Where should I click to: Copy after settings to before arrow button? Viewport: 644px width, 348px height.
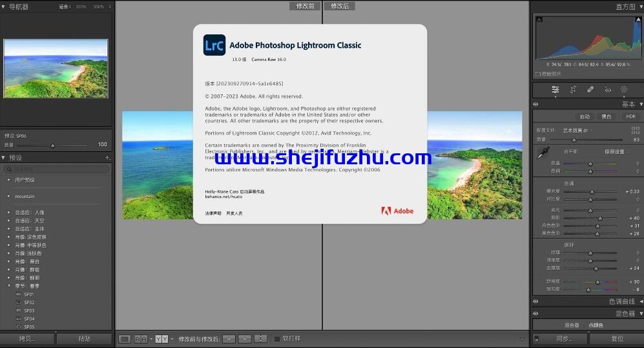pyautogui.click(x=245, y=339)
